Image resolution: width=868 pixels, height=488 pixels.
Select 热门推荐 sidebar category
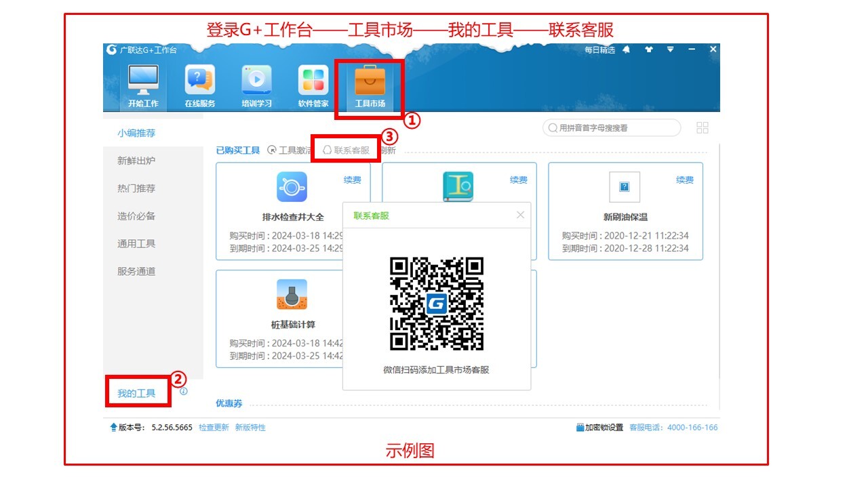[x=136, y=188]
